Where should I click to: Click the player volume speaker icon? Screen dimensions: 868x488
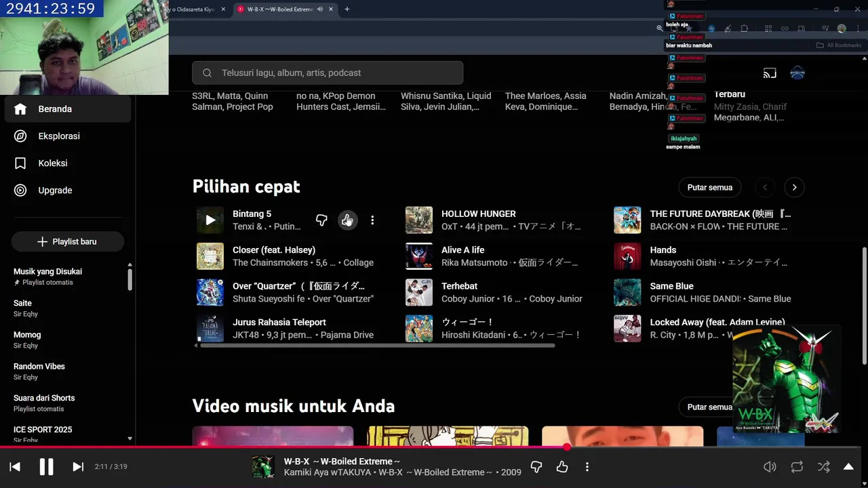770,466
